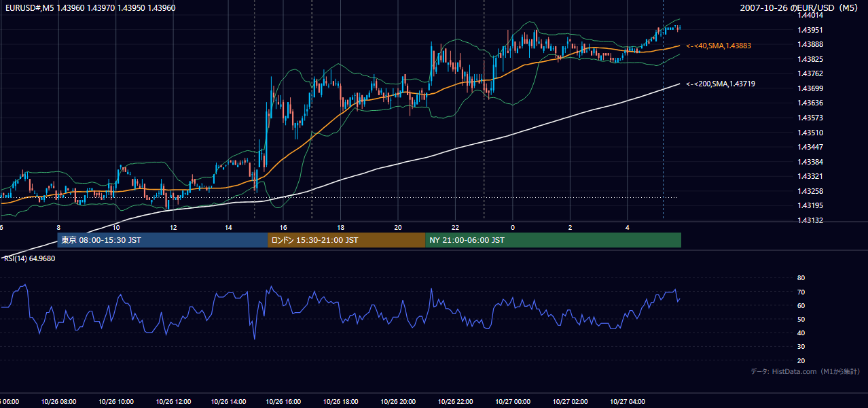Click the 200 SMA 1.43719 white label
Screen dimensions: 868x408
pos(720,84)
